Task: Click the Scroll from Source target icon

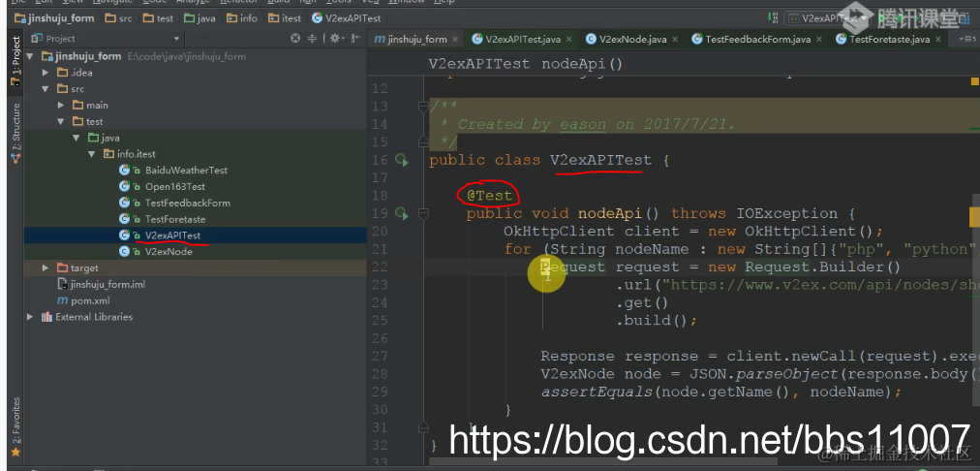Action: [295, 39]
